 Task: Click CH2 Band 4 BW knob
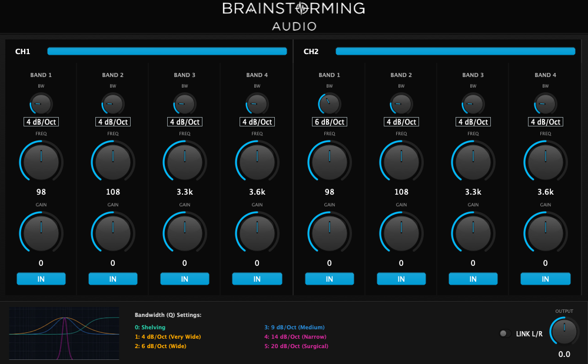pyautogui.click(x=545, y=103)
